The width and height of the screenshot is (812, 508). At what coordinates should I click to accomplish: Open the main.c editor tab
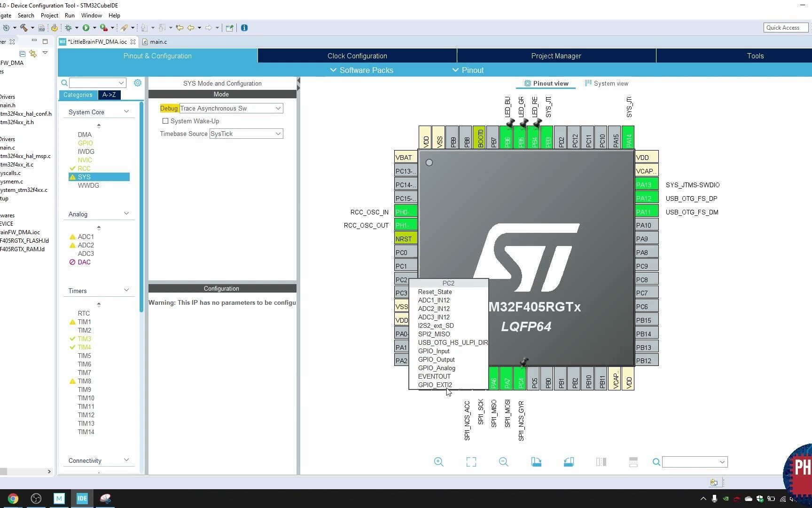pos(155,42)
